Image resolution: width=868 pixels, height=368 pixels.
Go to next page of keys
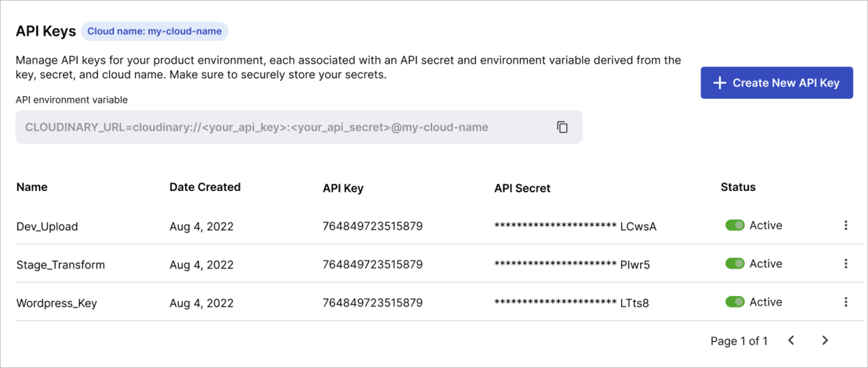click(x=825, y=341)
